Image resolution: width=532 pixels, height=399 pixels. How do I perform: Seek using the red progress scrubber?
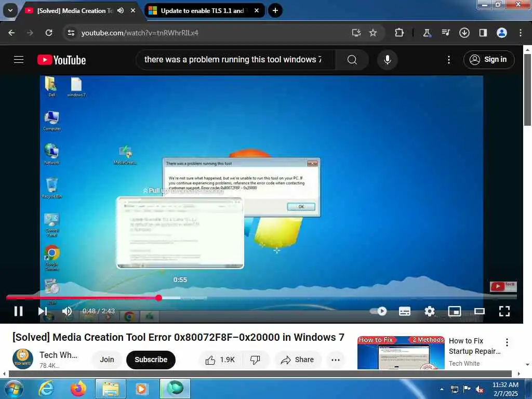pyautogui.click(x=158, y=298)
